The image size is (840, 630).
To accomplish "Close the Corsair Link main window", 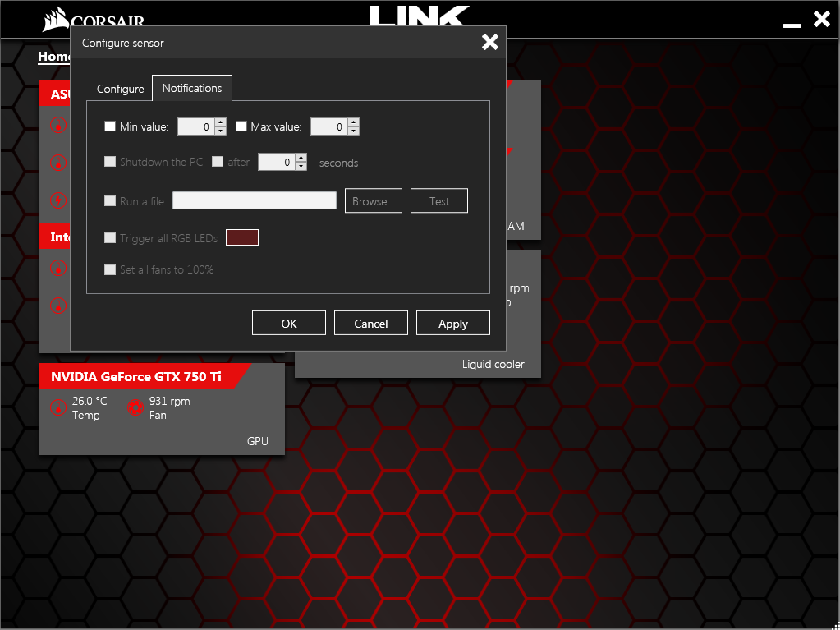I will click(x=822, y=19).
